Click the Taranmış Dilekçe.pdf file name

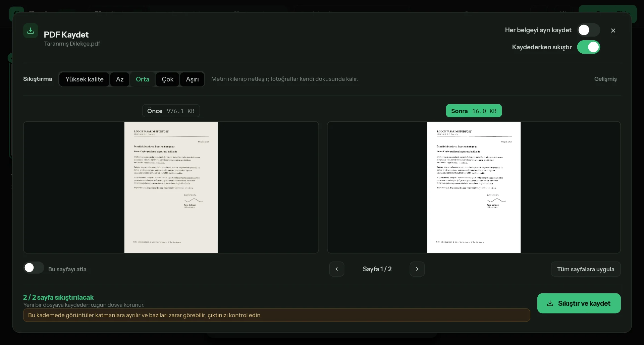pos(72,44)
